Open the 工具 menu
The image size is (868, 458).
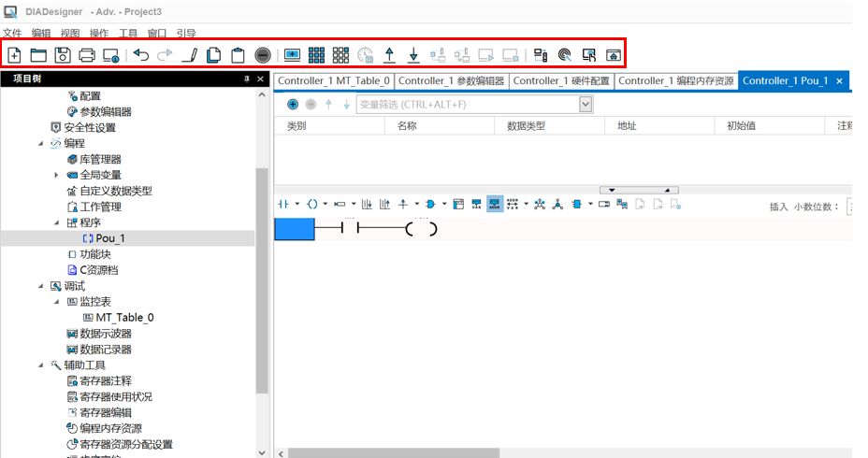pyautogui.click(x=128, y=33)
